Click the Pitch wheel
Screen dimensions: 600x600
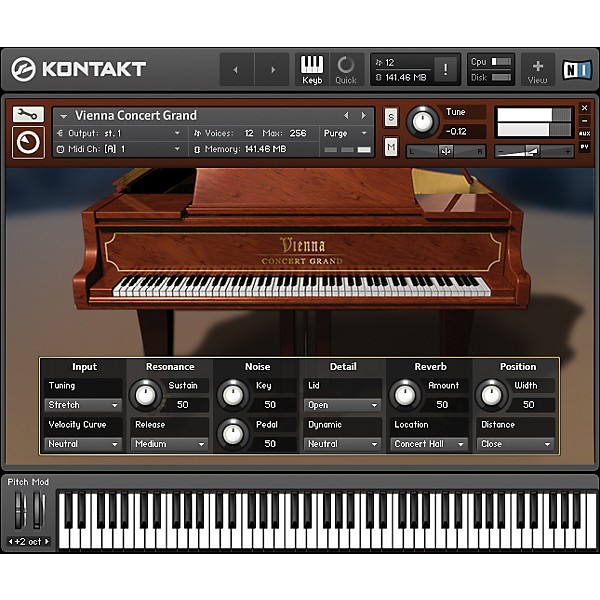(x=20, y=510)
